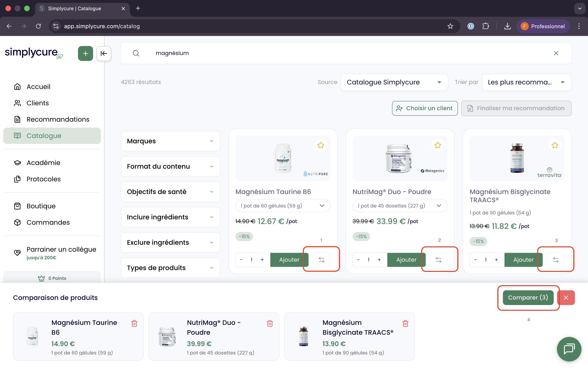The image size is (588, 368).
Task: View site information for simplycure
Action: click(x=56, y=26)
